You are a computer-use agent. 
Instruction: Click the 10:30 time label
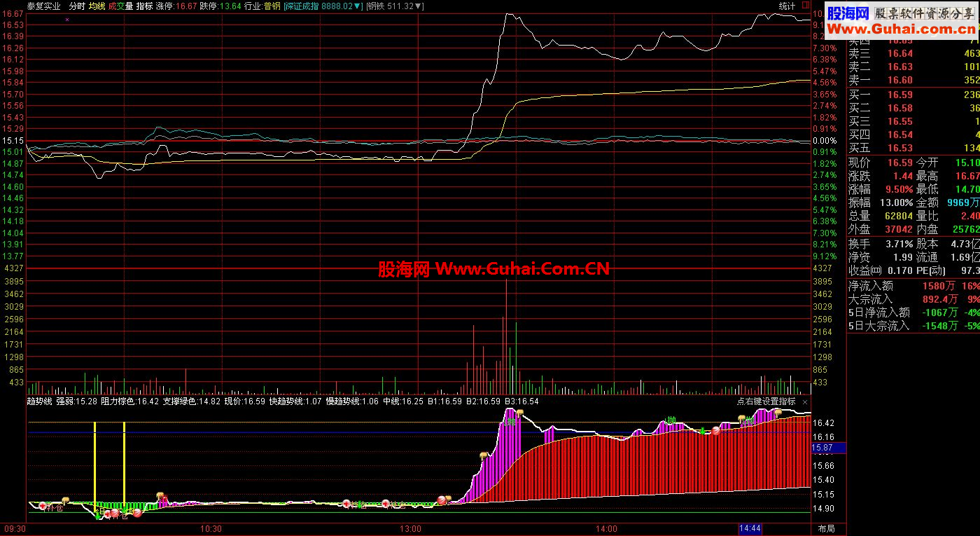click(210, 528)
